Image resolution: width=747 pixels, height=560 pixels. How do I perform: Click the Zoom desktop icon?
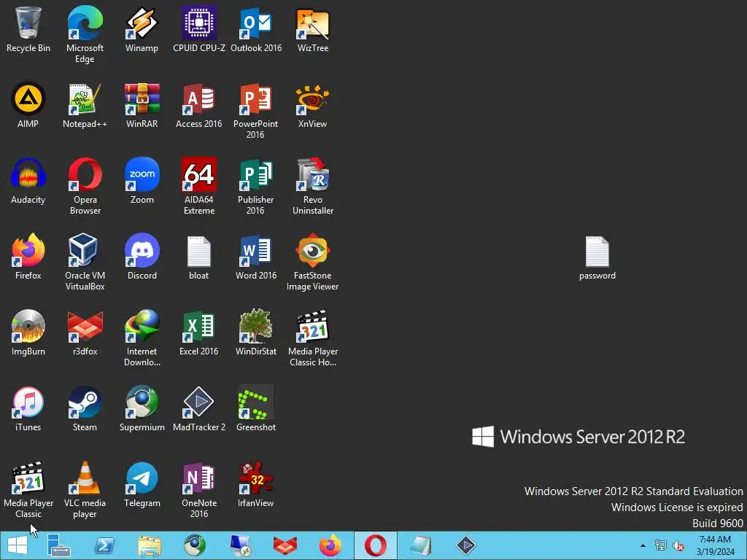coord(142,181)
